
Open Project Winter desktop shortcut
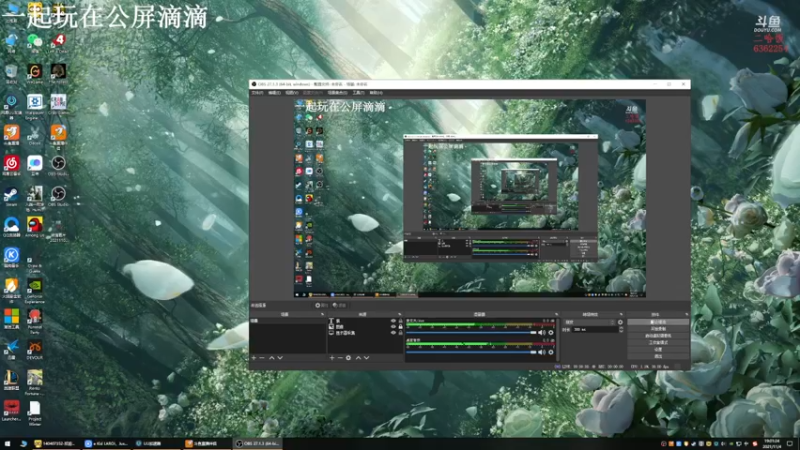point(35,413)
